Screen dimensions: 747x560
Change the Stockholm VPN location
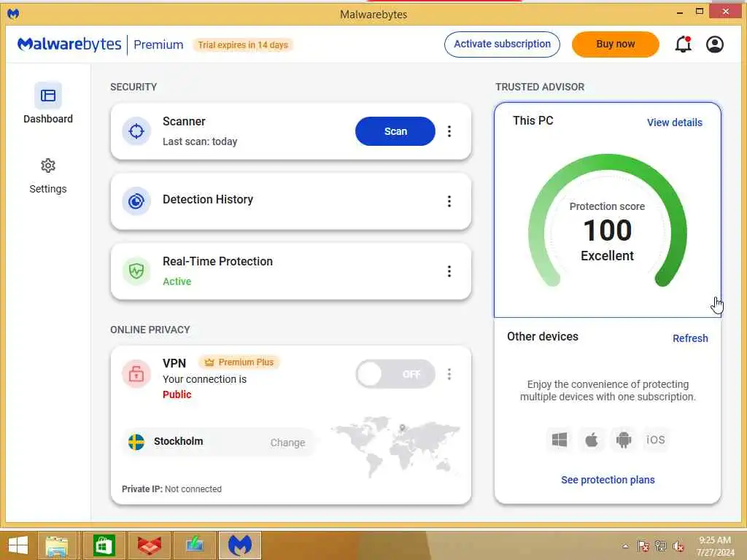(287, 443)
